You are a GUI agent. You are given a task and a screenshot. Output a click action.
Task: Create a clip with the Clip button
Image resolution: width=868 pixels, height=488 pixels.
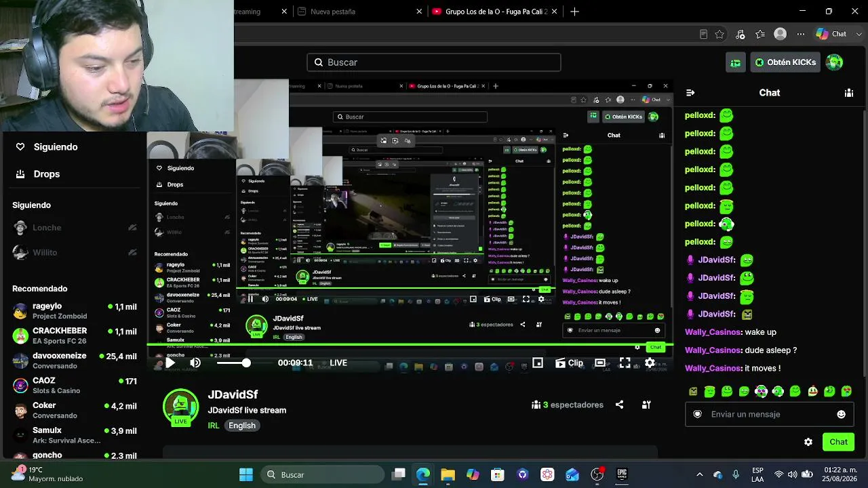click(569, 363)
